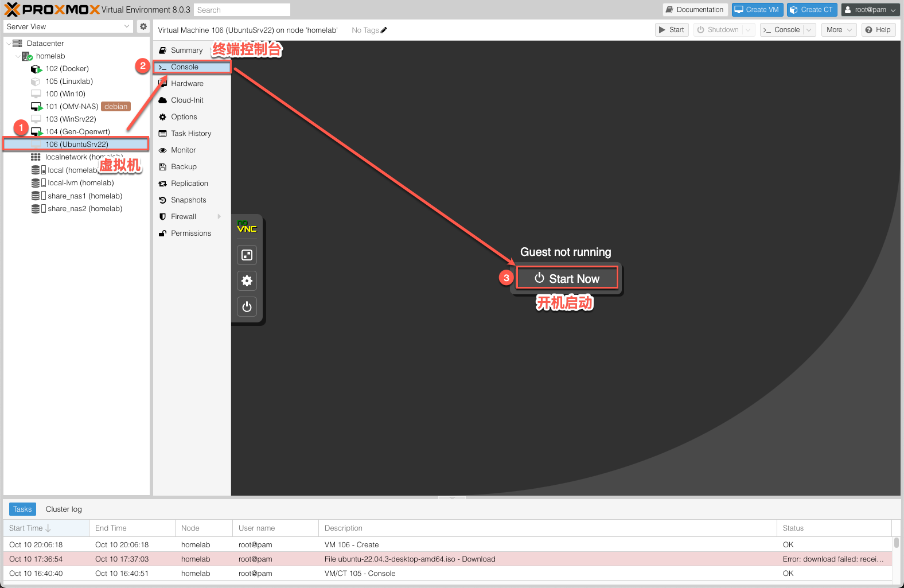
Task: Click the homelab node icon
Action: 27,56
